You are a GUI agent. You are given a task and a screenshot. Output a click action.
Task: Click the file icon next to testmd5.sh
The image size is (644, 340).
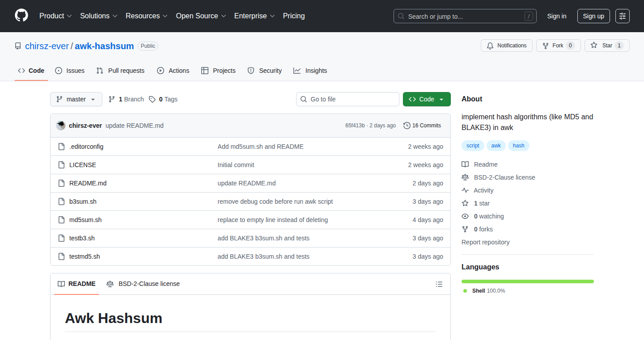click(x=62, y=256)
